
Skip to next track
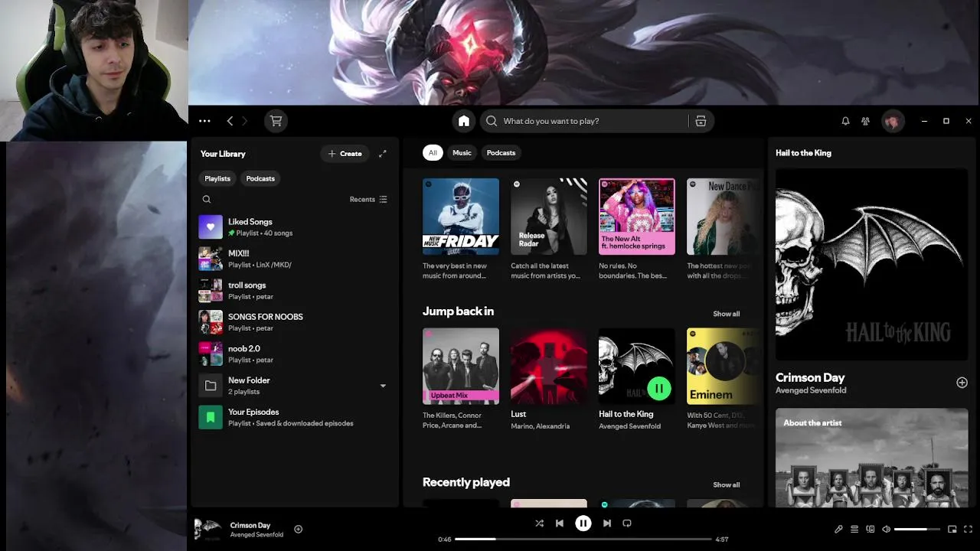(607, 523)
